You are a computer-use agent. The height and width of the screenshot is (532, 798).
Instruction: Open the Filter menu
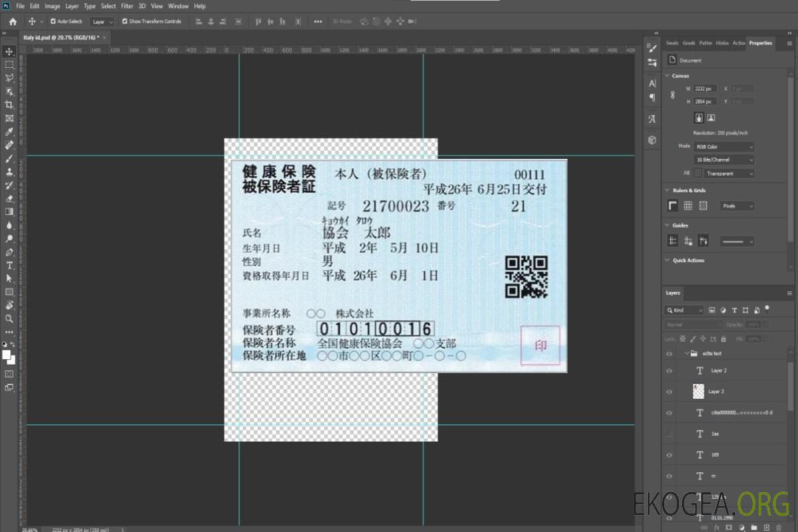tap(127, 6)
